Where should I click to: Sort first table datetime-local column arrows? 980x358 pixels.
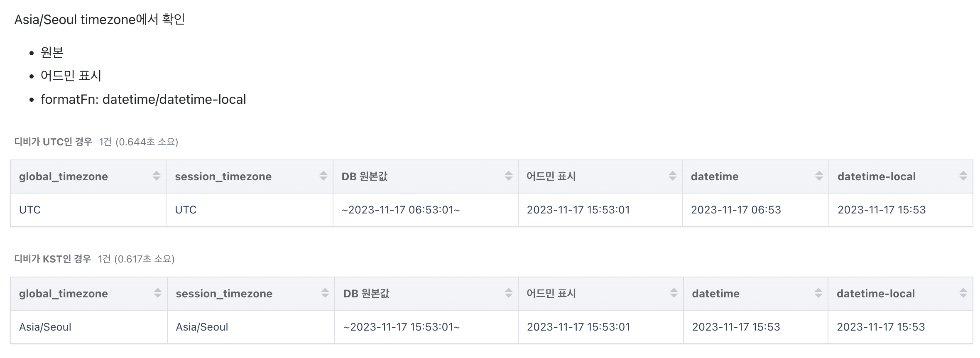click(x=963, y=176)
